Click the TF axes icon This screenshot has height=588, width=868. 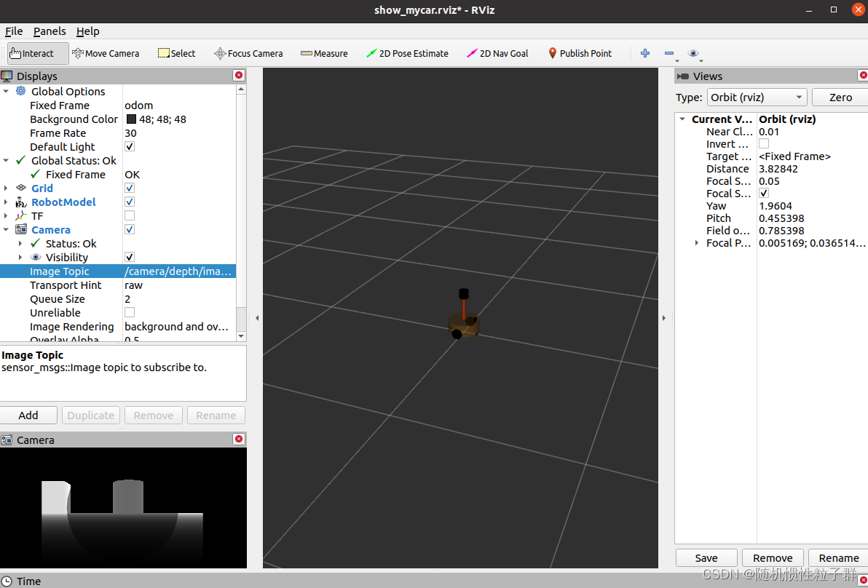[21, 215]
